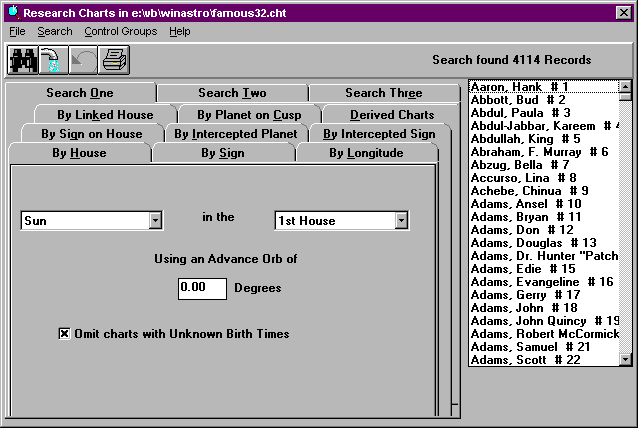Open the Help menu
The width and height of the screenshot is (638, 428).
click(x=180, y=32)
